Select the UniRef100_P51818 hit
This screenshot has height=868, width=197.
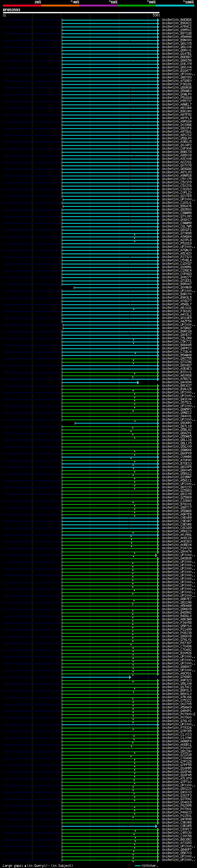click(x=177, y=98)
